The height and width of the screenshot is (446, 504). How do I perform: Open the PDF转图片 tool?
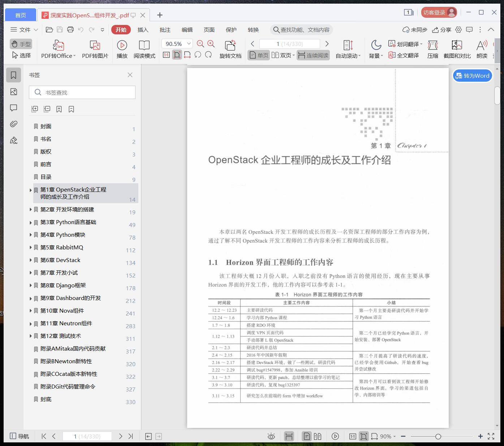[95, 49]
